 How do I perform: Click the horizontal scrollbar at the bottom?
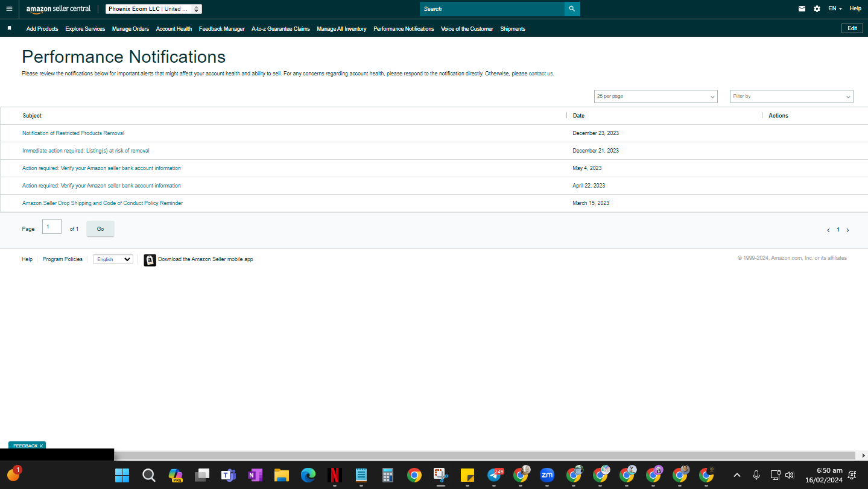point(484,455)
